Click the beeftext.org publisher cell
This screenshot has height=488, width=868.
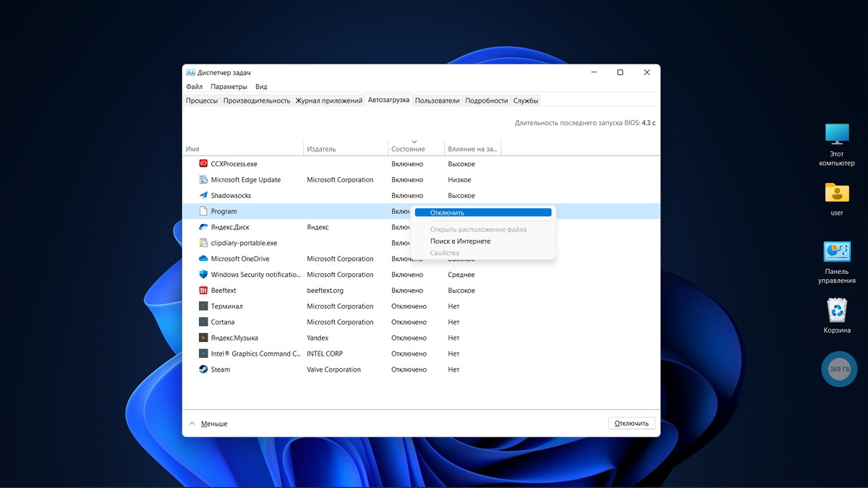pyautogui.click(x=325, y=291)
